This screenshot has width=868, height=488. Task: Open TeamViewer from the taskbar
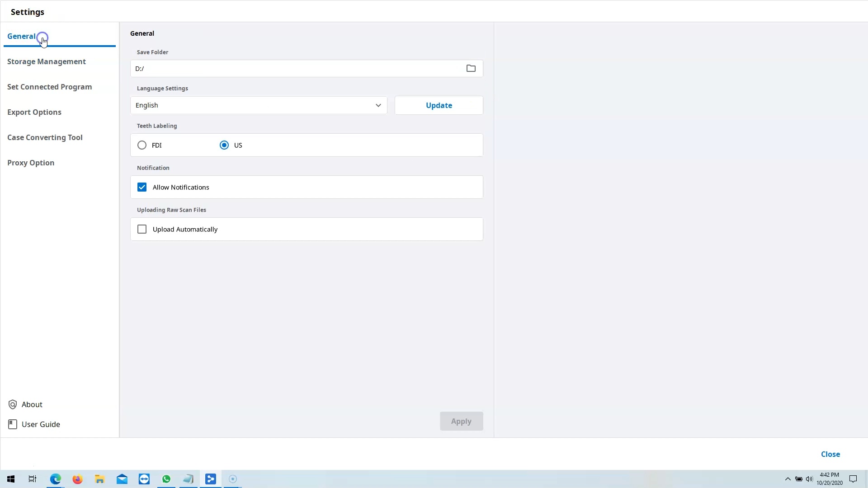[x=144, y=479]
